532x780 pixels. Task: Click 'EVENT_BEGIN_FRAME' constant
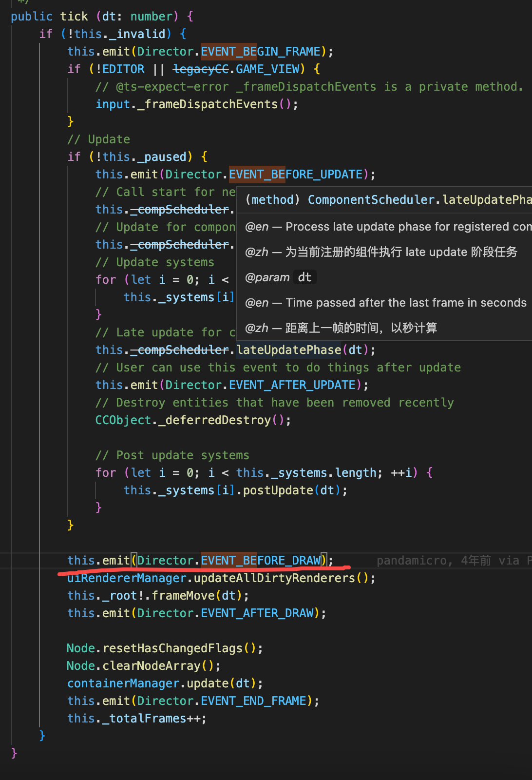[261, 52]
